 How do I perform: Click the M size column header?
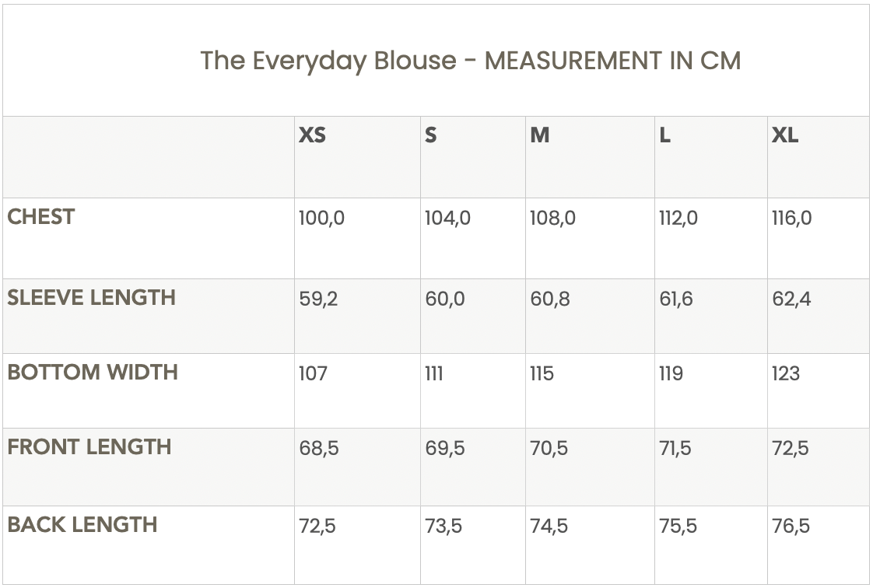(x=540, y=135)
